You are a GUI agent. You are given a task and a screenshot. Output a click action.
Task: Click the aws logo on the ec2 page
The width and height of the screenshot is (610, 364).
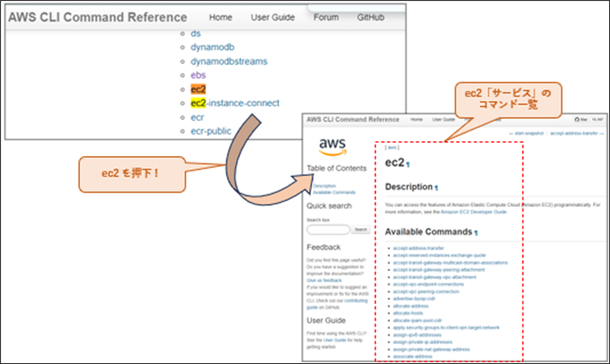pos(332,147)
